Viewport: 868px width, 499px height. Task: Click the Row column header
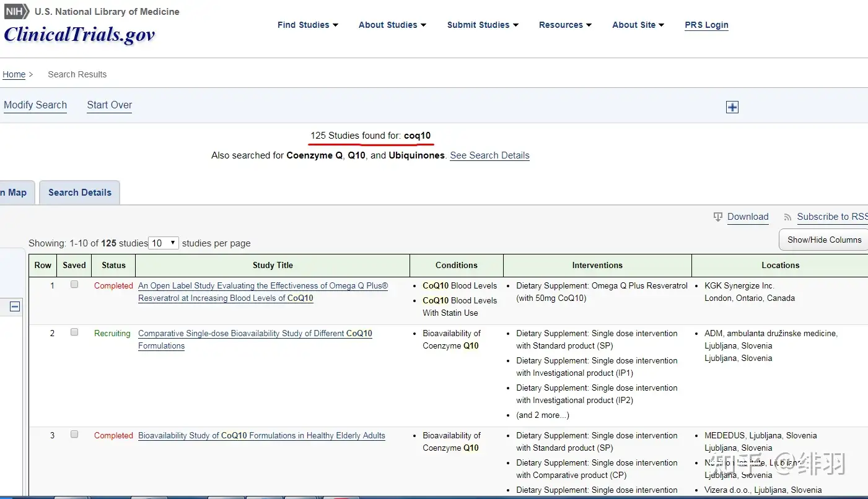click(43, 265)
